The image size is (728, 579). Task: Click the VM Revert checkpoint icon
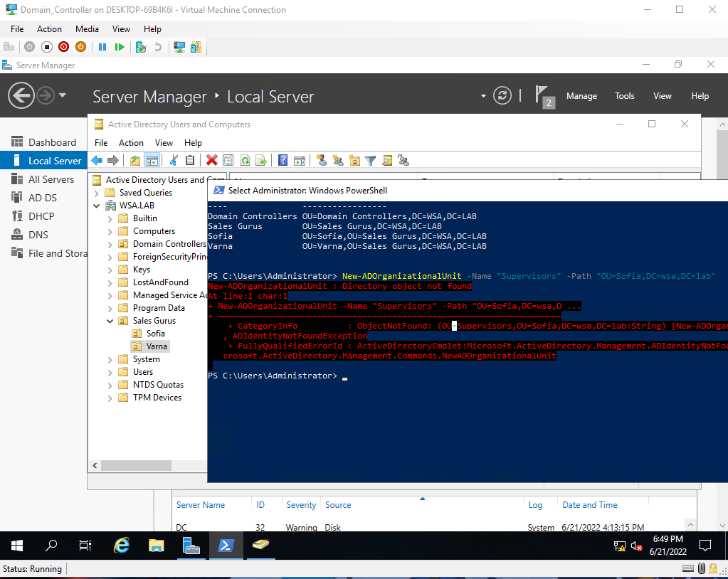pyautogui.click(x=158, y=47)
